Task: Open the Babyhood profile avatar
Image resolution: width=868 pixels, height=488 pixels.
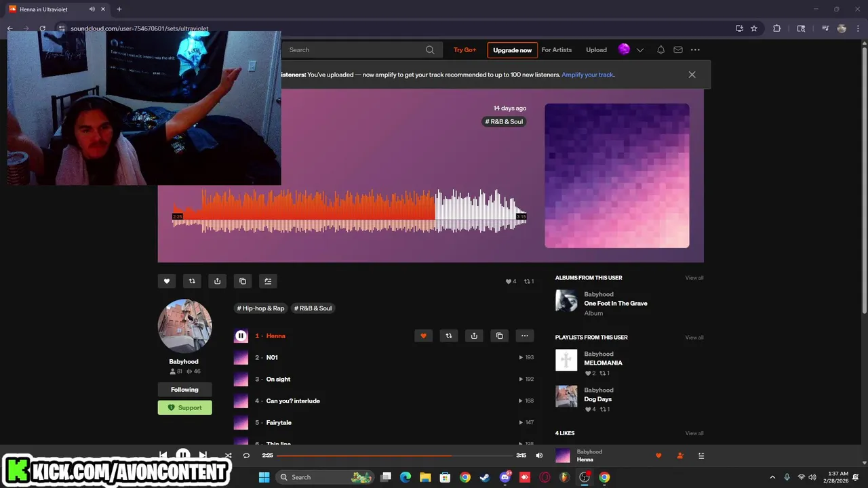Action: click(184, 326)
